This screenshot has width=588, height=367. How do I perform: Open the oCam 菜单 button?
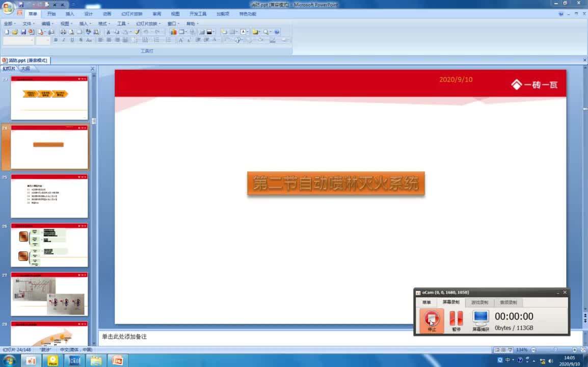click(x=426, y=302)
